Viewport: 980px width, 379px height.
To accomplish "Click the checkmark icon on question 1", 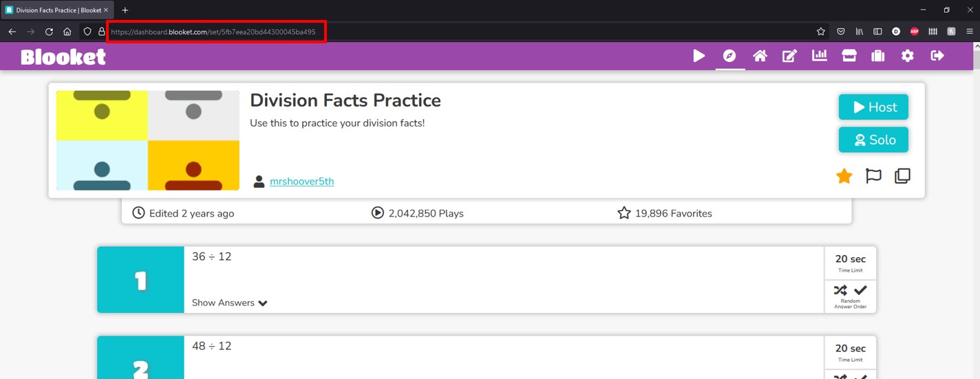I will point(860,290).
